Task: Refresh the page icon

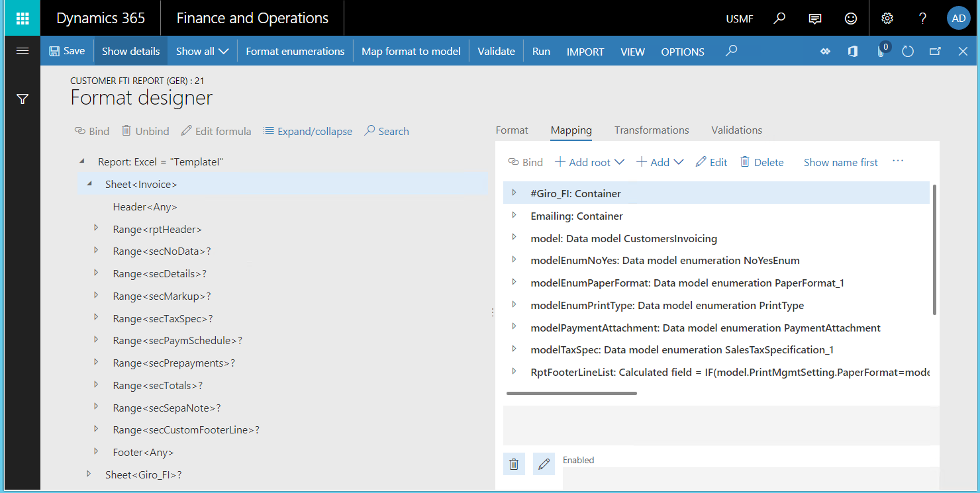Action: (x=908, y=51)
